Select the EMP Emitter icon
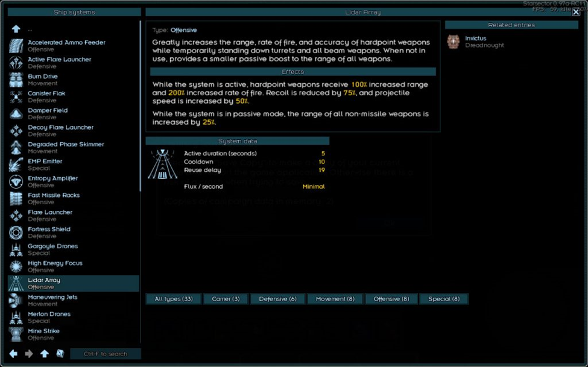 coord(16,165)
